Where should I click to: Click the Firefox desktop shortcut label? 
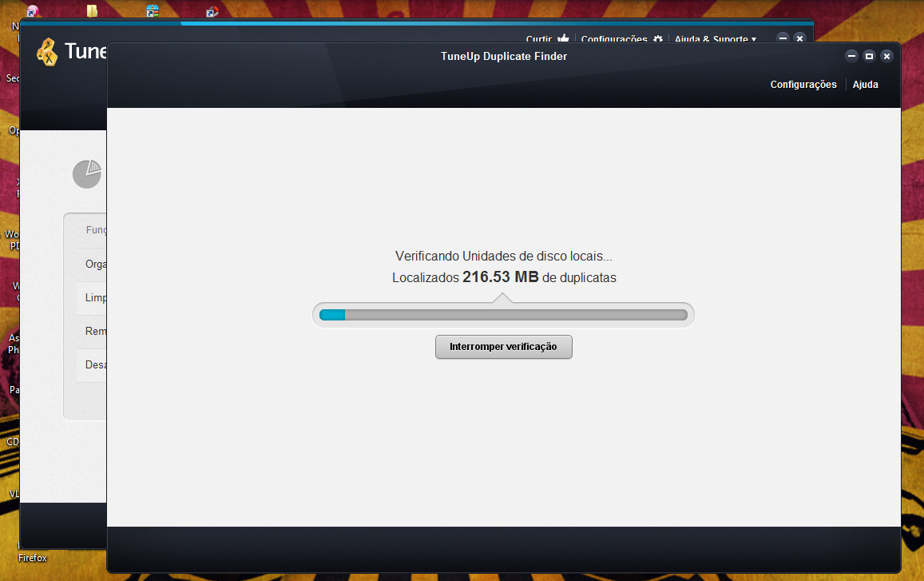33,558
